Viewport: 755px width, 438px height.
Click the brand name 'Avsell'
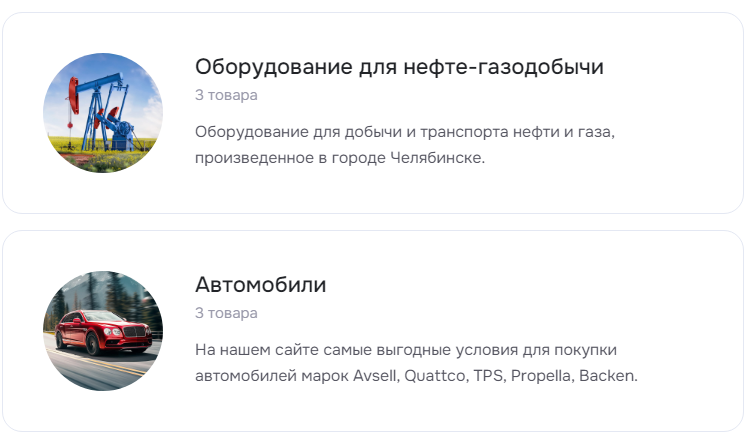(376, 375)
